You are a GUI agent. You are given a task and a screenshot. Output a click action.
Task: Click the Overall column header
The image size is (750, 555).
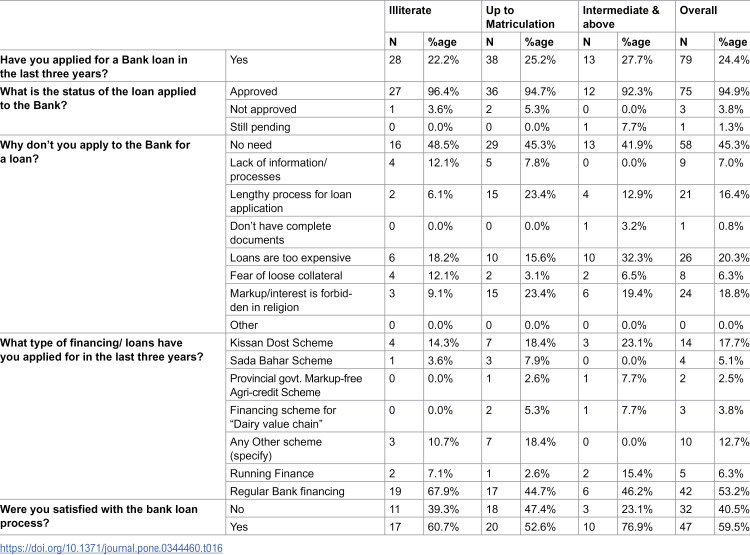click(x=698, y=11)
